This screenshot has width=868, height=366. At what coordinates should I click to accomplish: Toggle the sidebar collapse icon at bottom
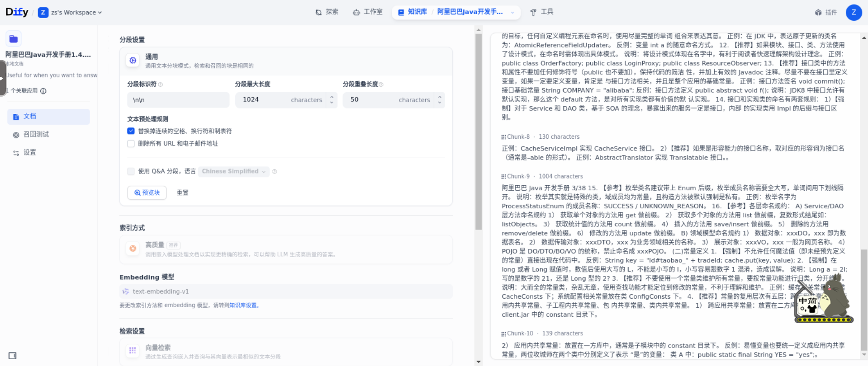[13, 356]
